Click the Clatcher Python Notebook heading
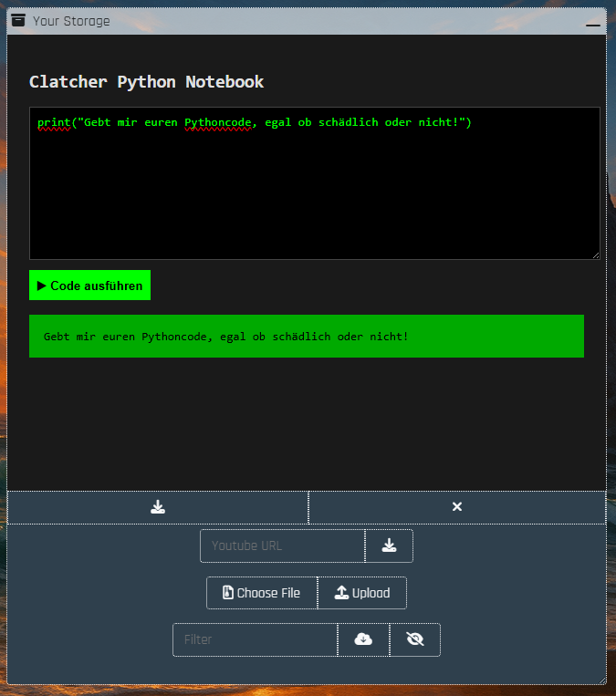Screen dimensions: 616x696 tap(146, 82)
